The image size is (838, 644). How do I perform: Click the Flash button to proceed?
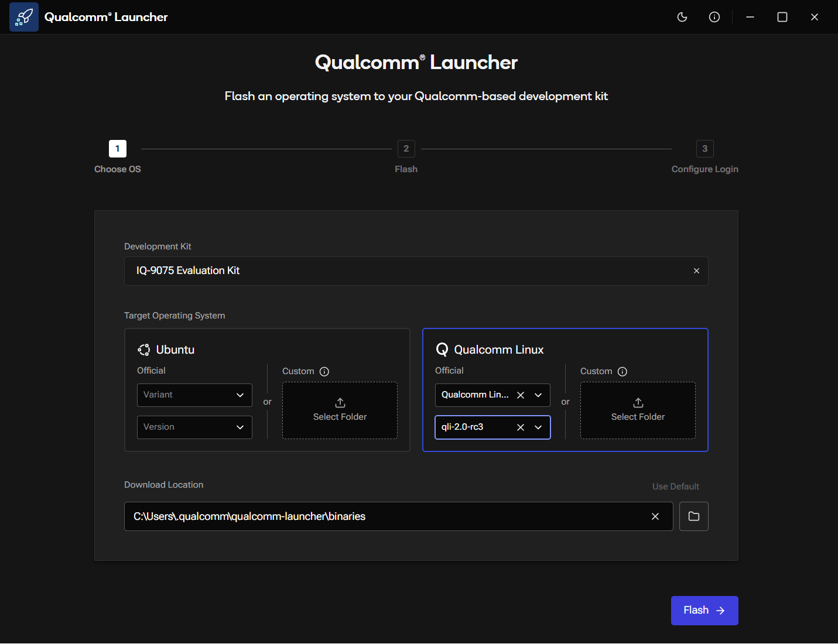point(704,611)
